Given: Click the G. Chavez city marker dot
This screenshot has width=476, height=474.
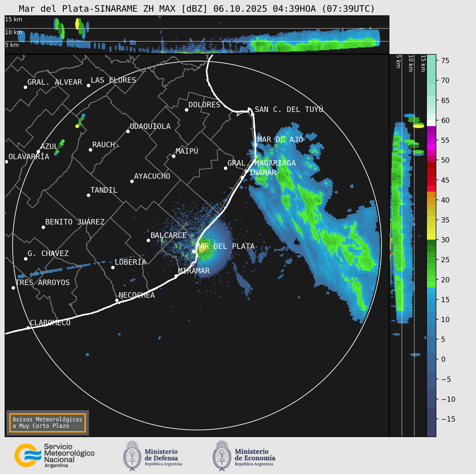Looking at the screenshot, I should (26, 259).
